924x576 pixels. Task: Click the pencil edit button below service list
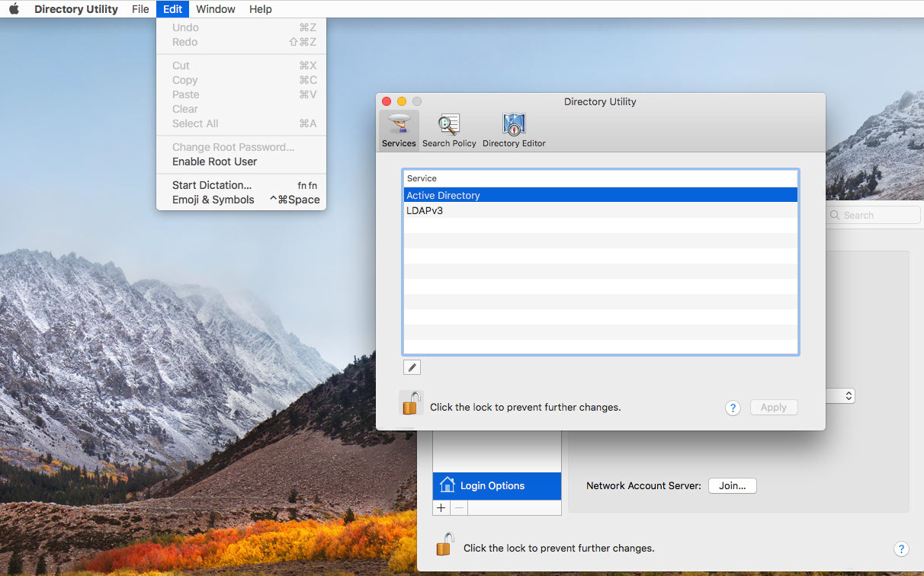pos(412,367)
